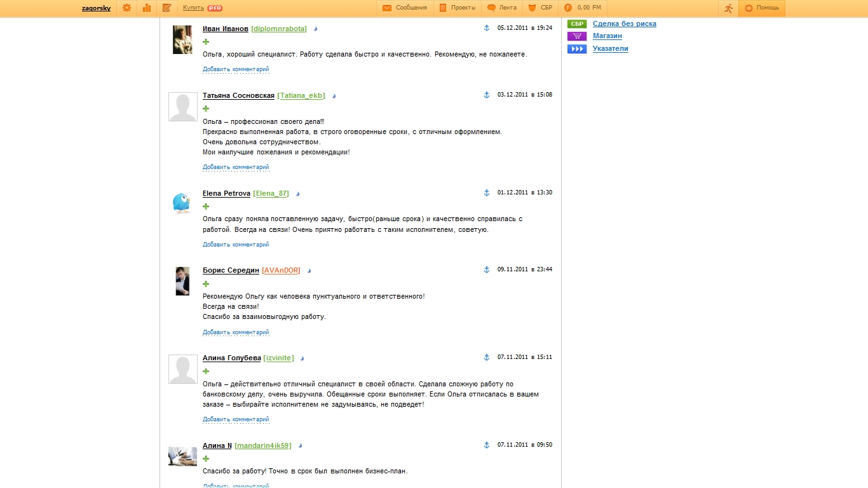
Task: Click the blue triple-arrow Указатели icon
Action: coord(577,49)
